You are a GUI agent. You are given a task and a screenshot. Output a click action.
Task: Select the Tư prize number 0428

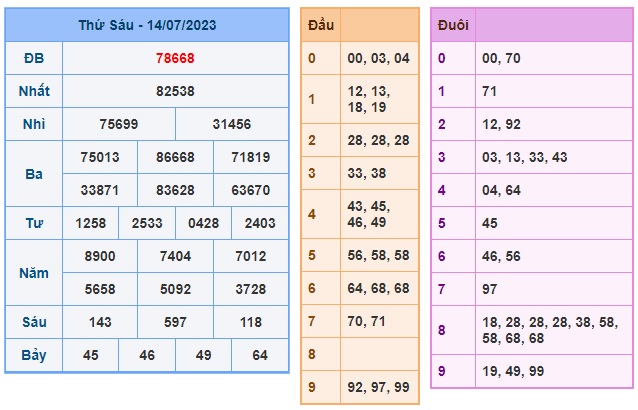pos(203,223)
